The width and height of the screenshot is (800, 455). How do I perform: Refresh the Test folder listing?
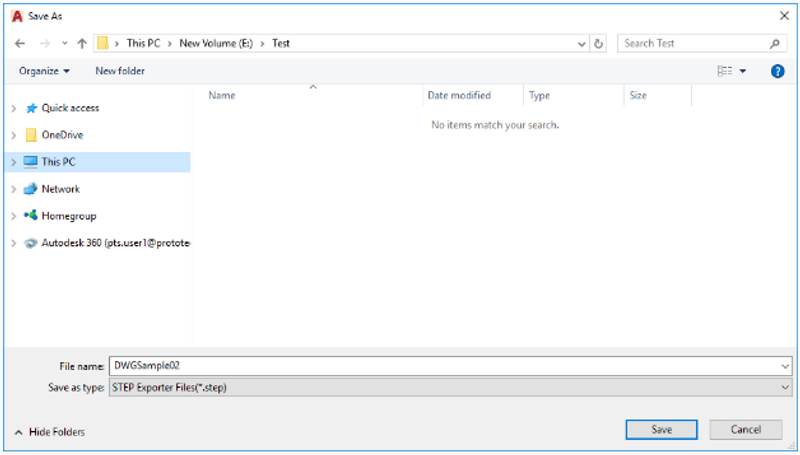pos(598,43)
